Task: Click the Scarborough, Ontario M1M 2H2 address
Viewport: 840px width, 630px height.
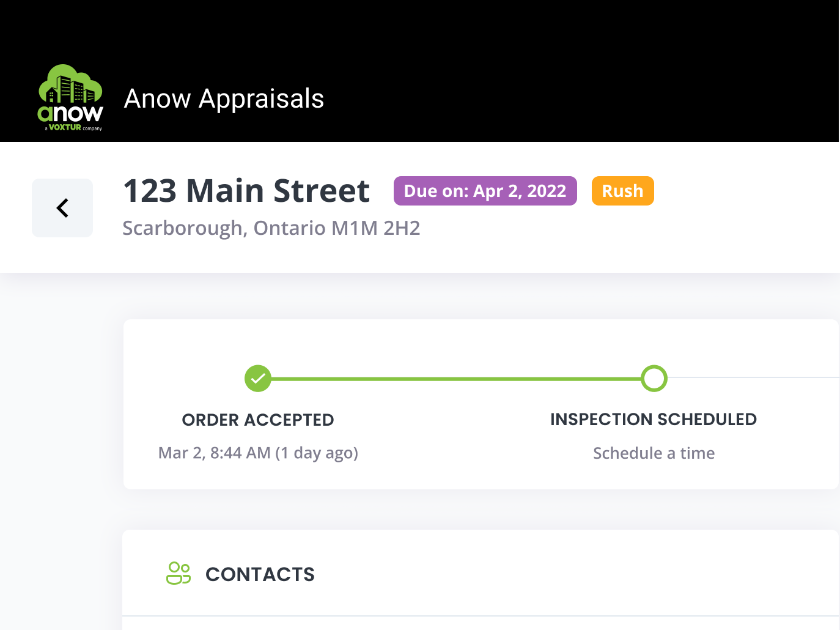Action: (271, 228)
